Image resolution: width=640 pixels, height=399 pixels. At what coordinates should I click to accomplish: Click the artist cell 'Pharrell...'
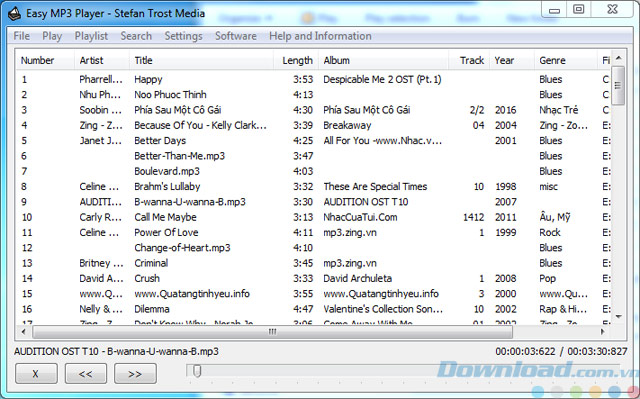(100, 79)
